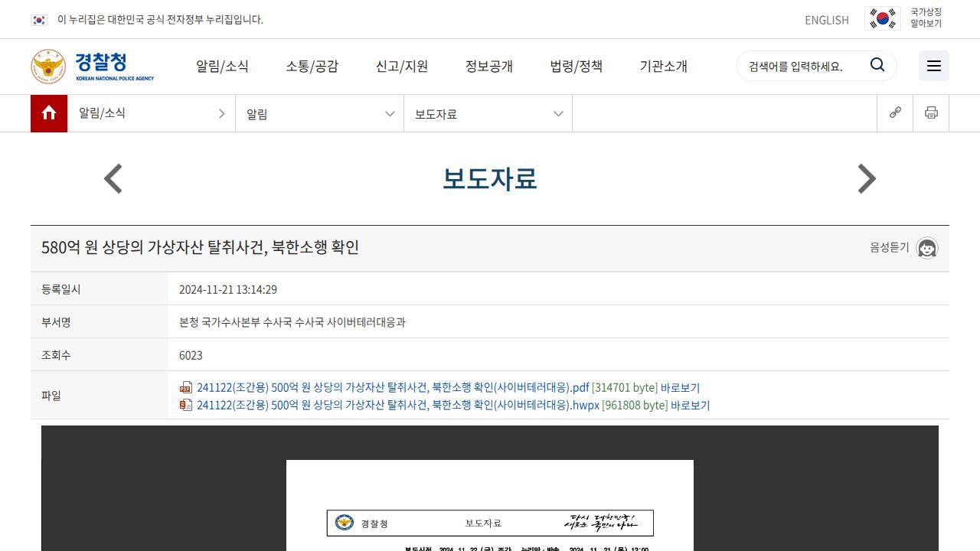Open the 정보공개 main menu
The image size is (980, 551).
pyautogui.click(x=489, y=67)
